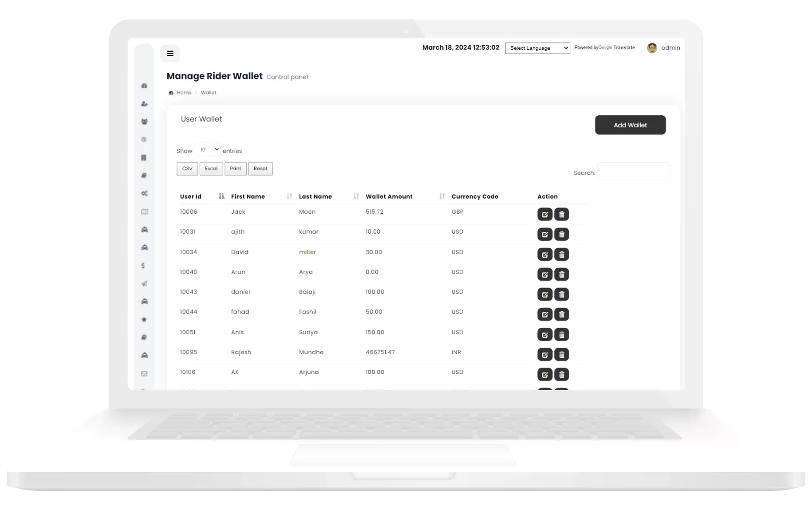Click the admin profile avatar

(x=652, y=48)
